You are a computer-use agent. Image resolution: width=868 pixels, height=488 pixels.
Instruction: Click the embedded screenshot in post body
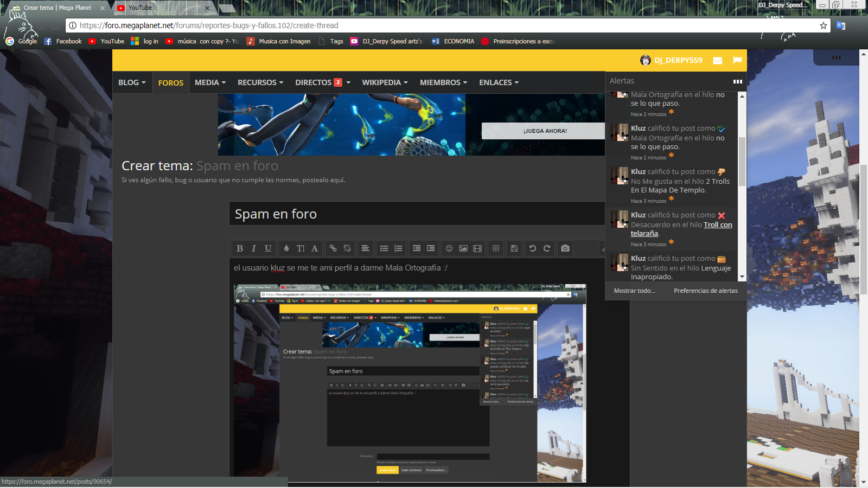tap(410, 383)
